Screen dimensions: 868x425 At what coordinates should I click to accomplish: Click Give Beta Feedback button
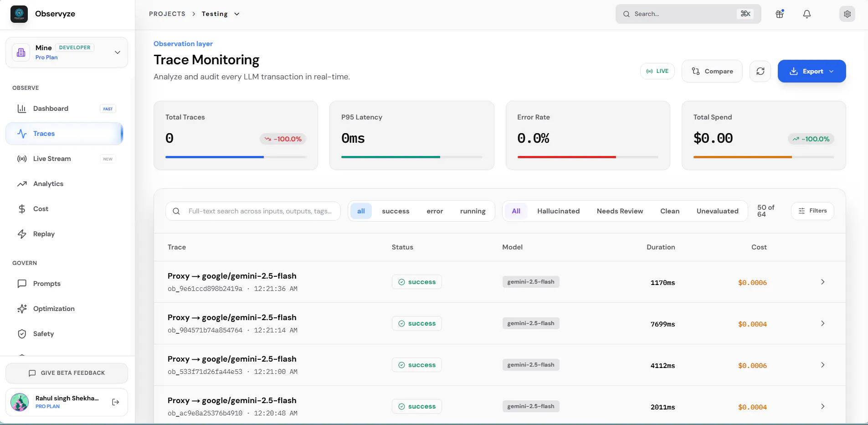(x=67, y=373)
